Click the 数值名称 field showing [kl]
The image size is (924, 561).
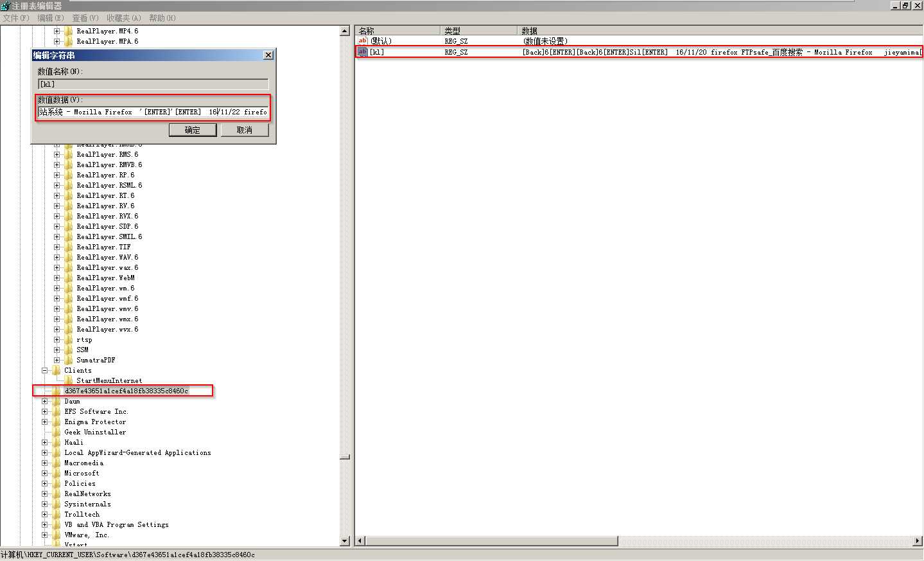point(153,84)
